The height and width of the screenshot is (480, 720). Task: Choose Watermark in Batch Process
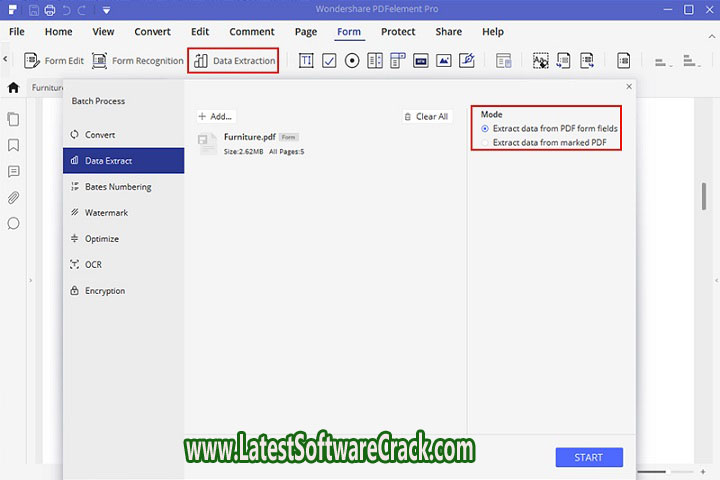coord(124,213)
